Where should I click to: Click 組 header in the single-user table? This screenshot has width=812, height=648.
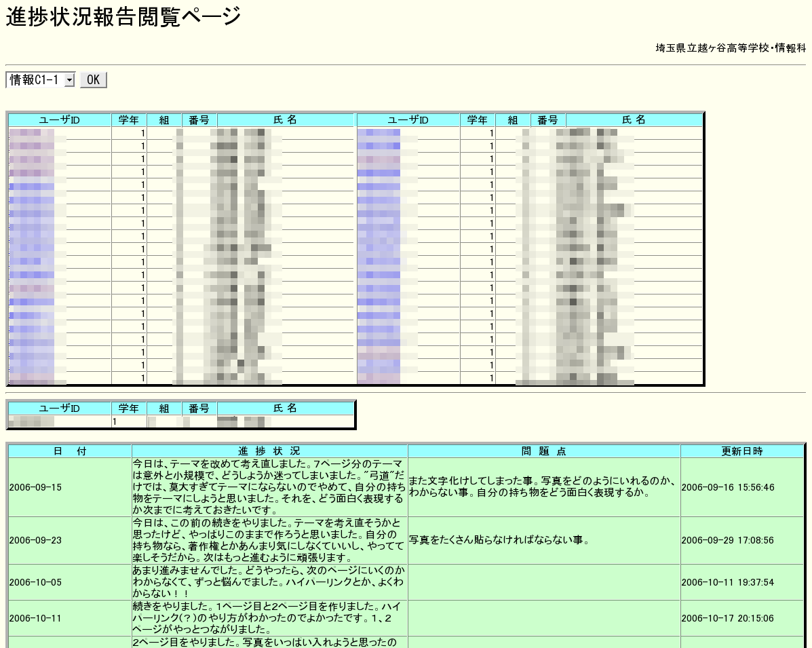click(163, 408)
